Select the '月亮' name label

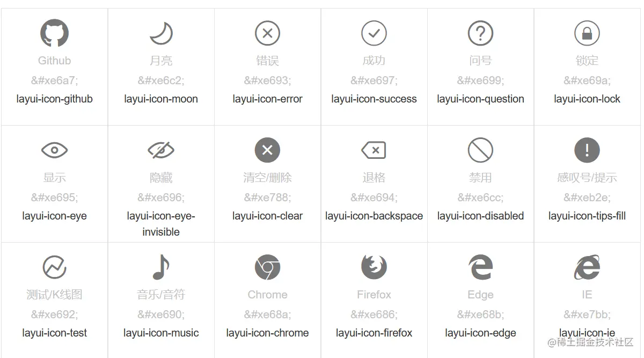tap(161, 61)
